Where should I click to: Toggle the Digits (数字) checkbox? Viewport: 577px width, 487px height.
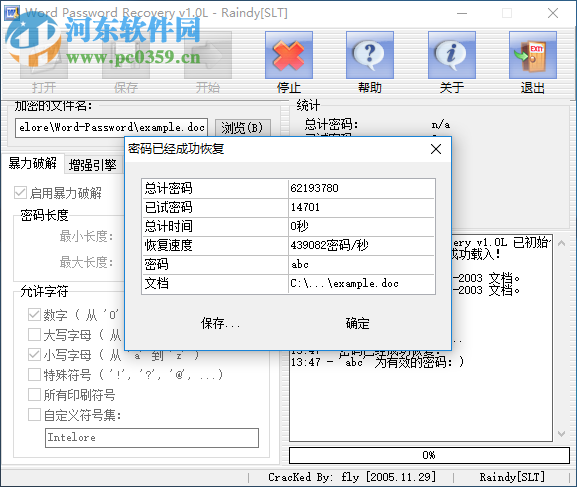34,314
